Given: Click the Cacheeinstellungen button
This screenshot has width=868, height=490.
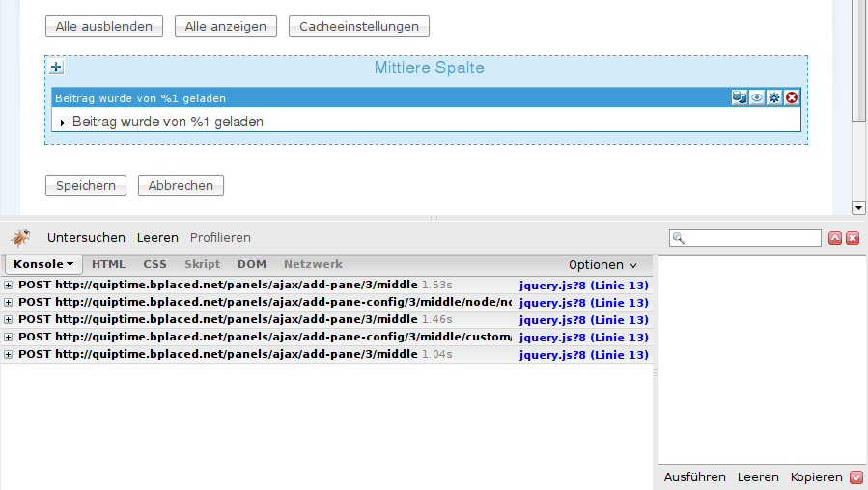Looking at the screenshot, I should (359, 27).
